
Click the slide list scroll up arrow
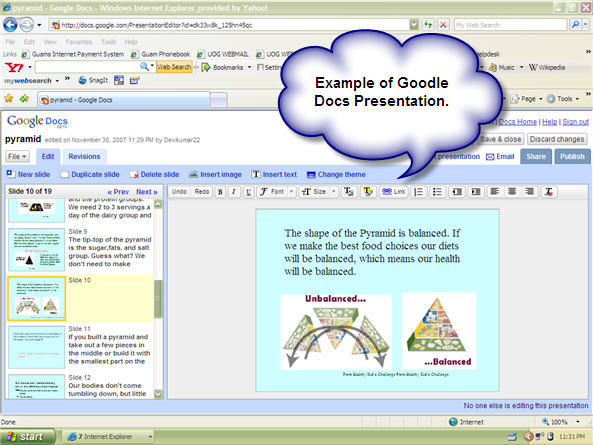click(158, 205)
